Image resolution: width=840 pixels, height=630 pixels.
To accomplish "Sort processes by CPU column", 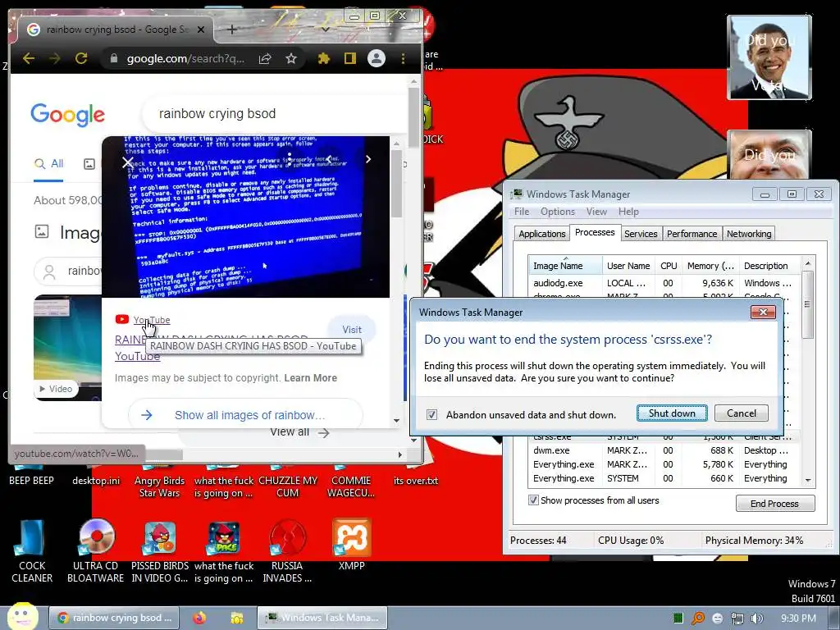I will coord(669,266).
